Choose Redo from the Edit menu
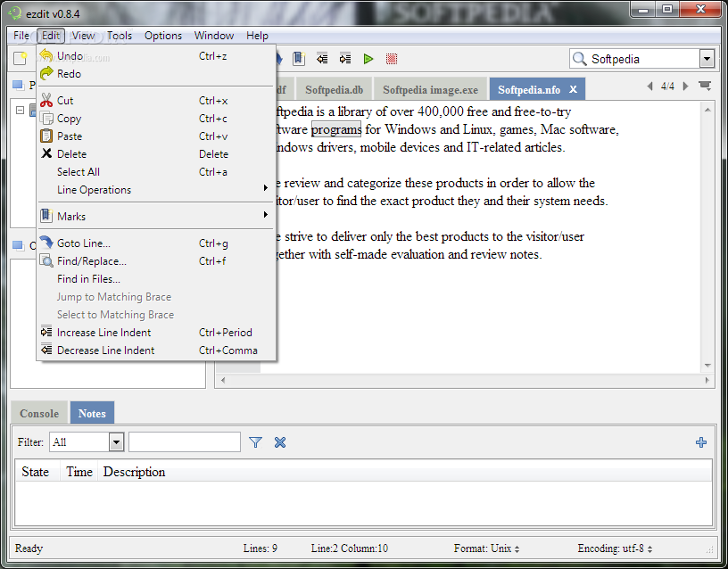 (156, 74)
